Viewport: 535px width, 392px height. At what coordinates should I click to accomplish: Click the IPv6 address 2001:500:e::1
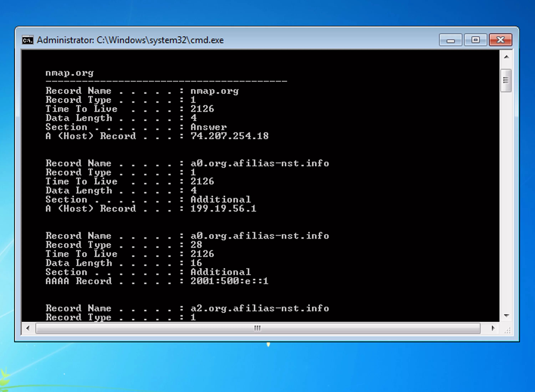pyautogui.click(x=229, y=281)
